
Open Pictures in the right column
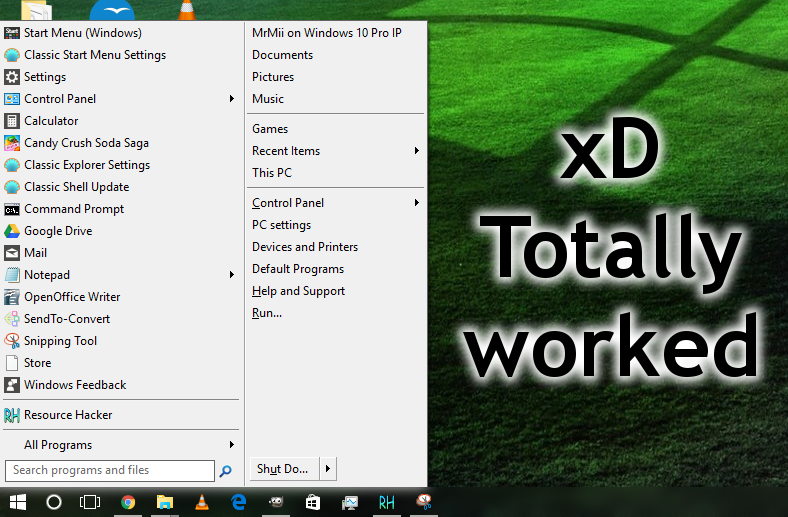[x=273, y=77]
